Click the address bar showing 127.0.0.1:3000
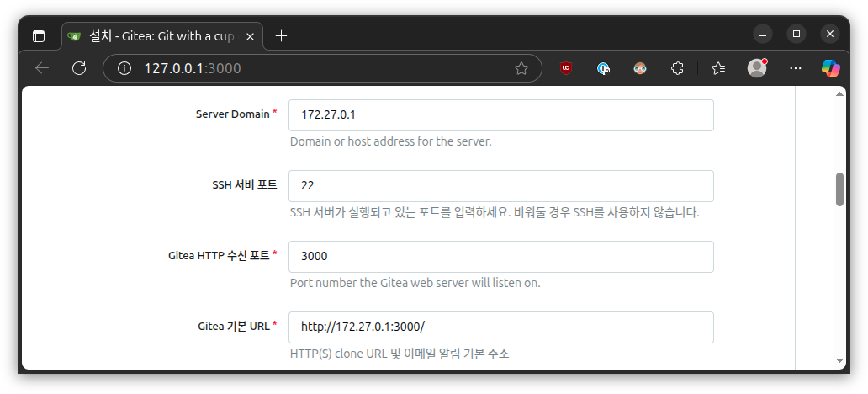 pos(322,68)
